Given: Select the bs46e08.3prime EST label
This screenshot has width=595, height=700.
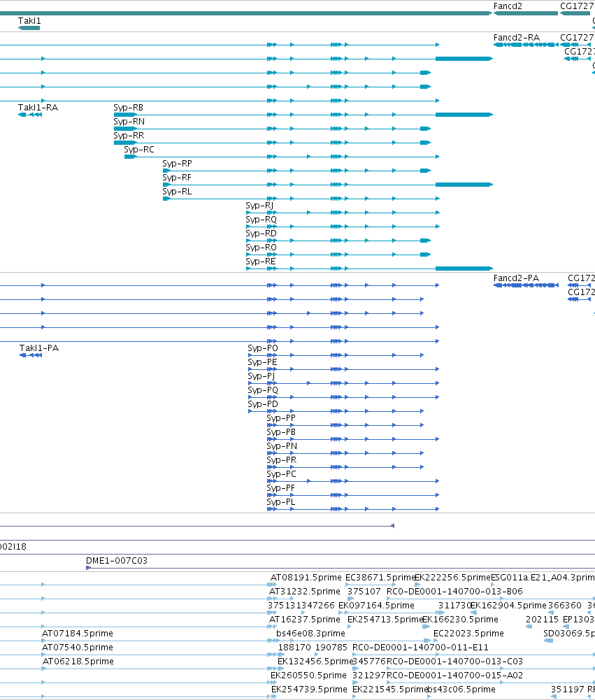Looking at the screenshot, I should point(310,634).
